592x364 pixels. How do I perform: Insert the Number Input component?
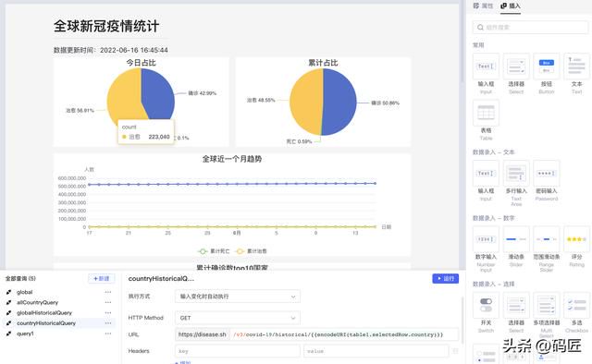coord(486,239)
